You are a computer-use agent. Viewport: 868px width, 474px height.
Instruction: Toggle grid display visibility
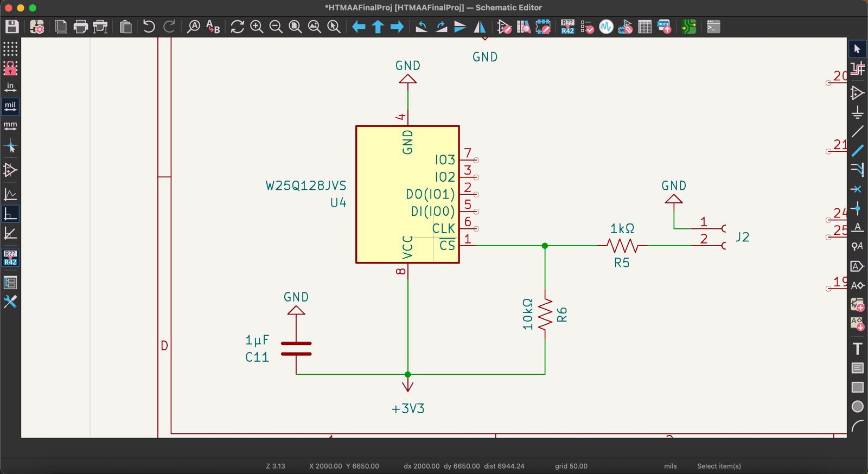(x=10, y=49)
